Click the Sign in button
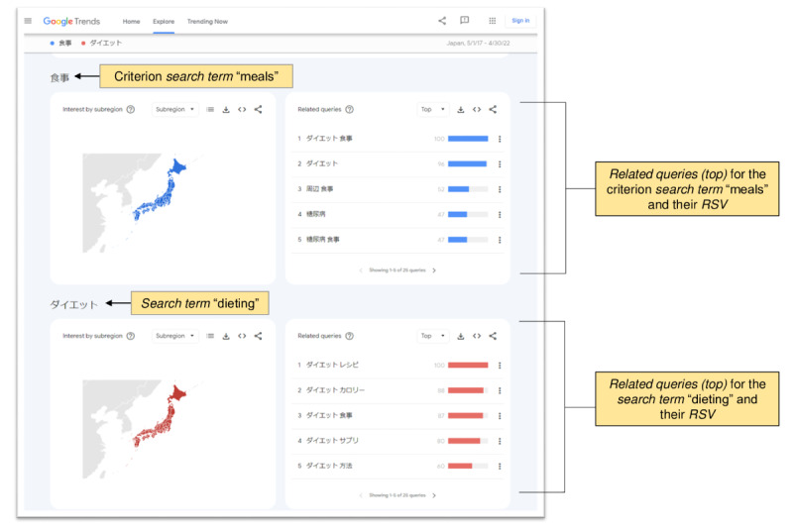This screenshot has width=793, height=532. pos(520,21)
